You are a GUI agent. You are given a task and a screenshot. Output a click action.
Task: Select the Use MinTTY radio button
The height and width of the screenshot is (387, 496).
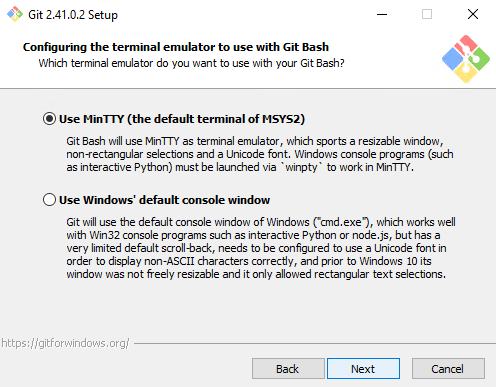49,119
